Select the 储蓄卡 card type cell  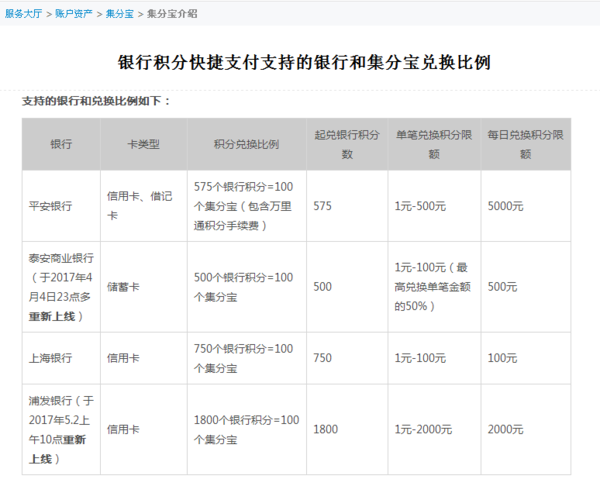143,287
